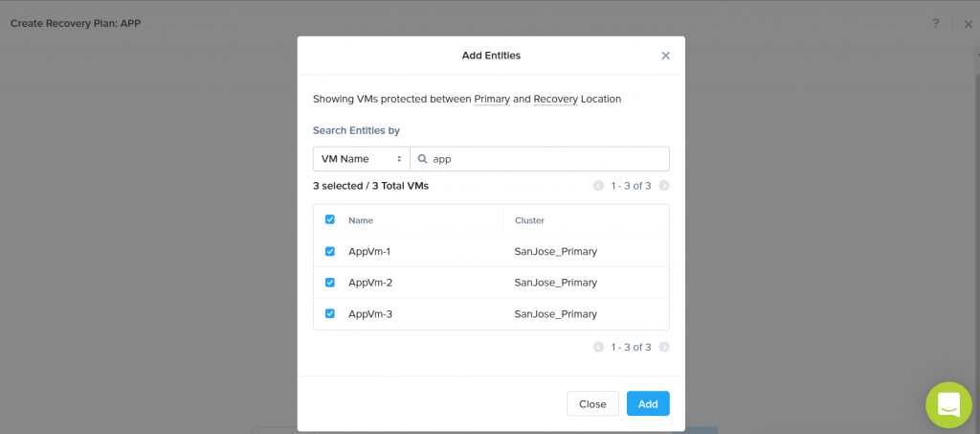
Task: Close the Create Recovery Plan window
Action: pyautogui.click(x=969, y=24)
